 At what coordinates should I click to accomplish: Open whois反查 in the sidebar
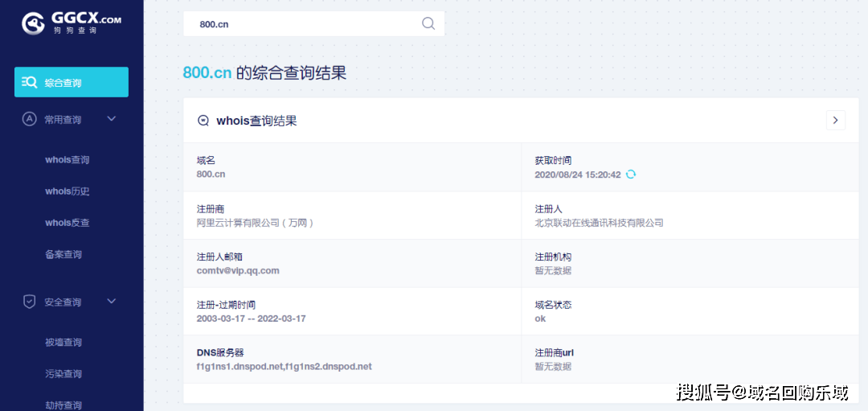click(x=67, y=224)
